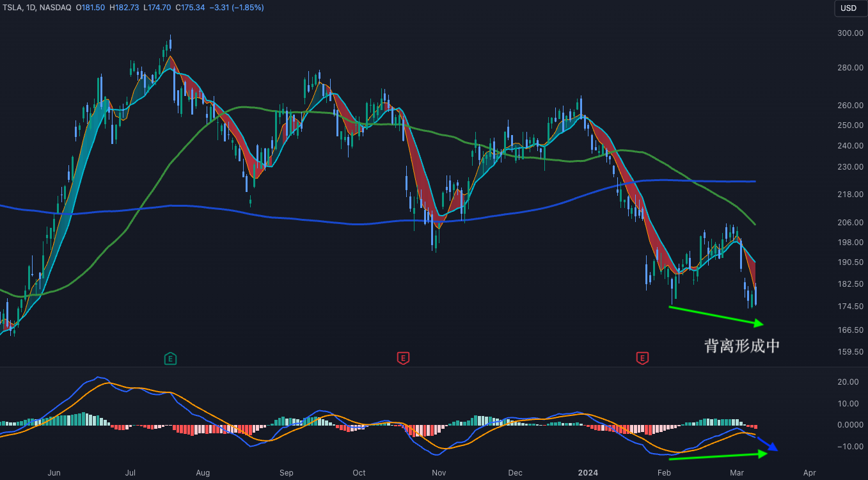Click the Sep label on time axis

coord(286,473)
